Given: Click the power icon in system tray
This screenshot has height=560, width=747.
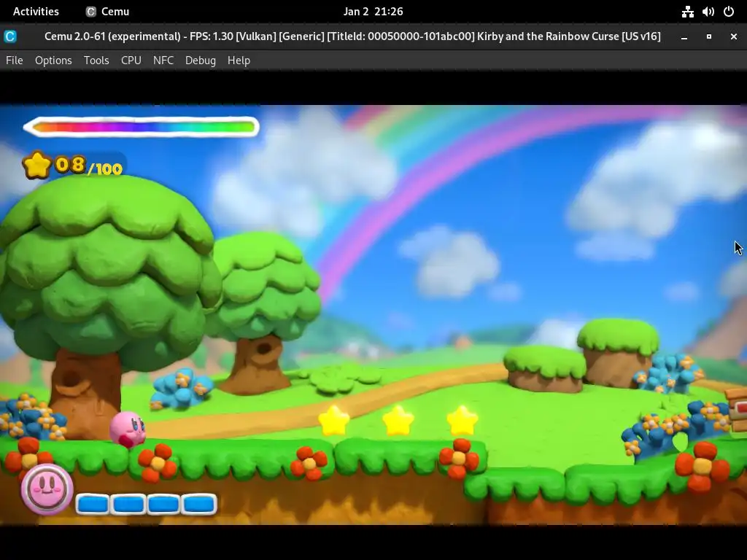Looking at the screenshot, I should pos(729,12).
